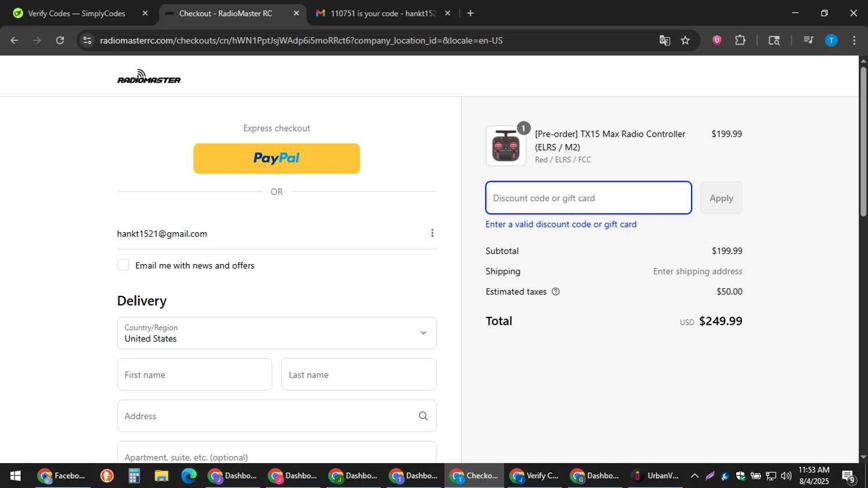Screen dimensions: 868x488
Task: Click the hankt1521@gmail.com email text
Action: (x=162, y=234)
